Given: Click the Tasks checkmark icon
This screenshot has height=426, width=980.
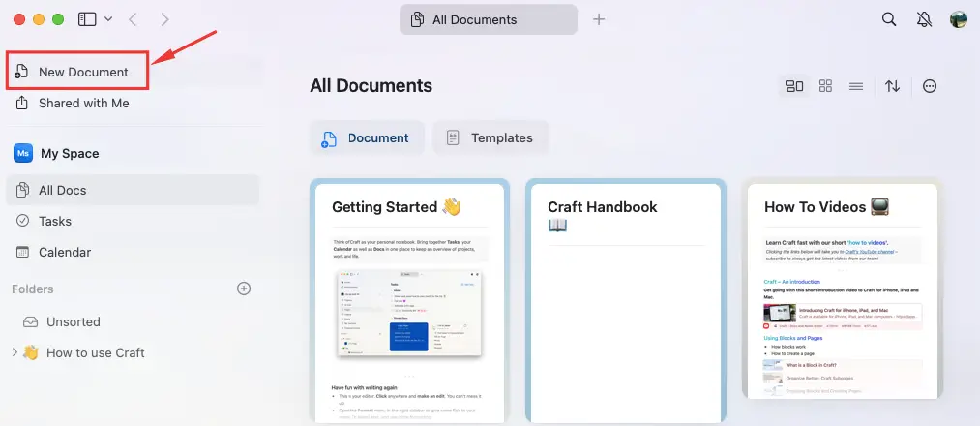Looking at the screenshot, I should click(22, 221).
